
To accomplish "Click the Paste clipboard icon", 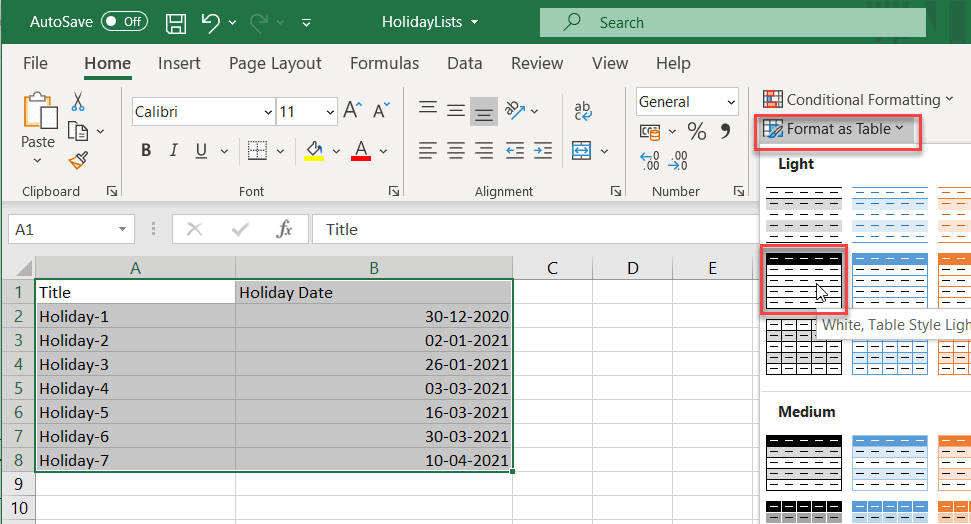I will click(39, 111).
